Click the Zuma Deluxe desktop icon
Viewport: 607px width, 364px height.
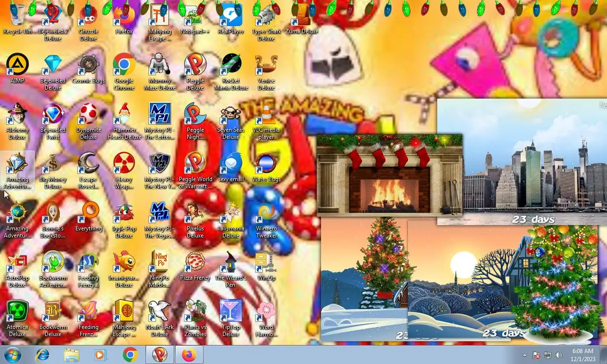[302, 19]
